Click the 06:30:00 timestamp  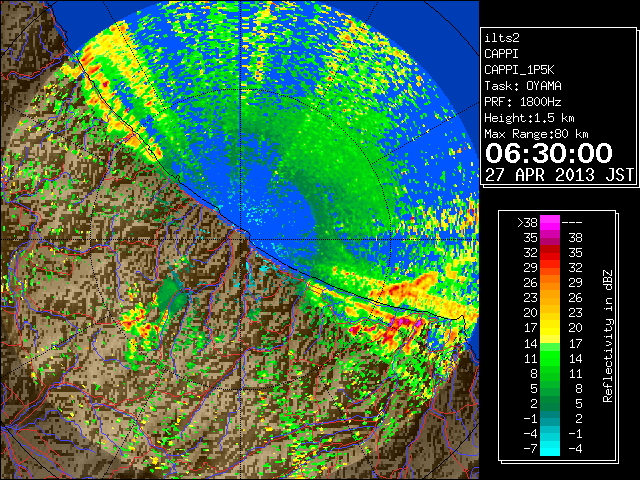549,153
